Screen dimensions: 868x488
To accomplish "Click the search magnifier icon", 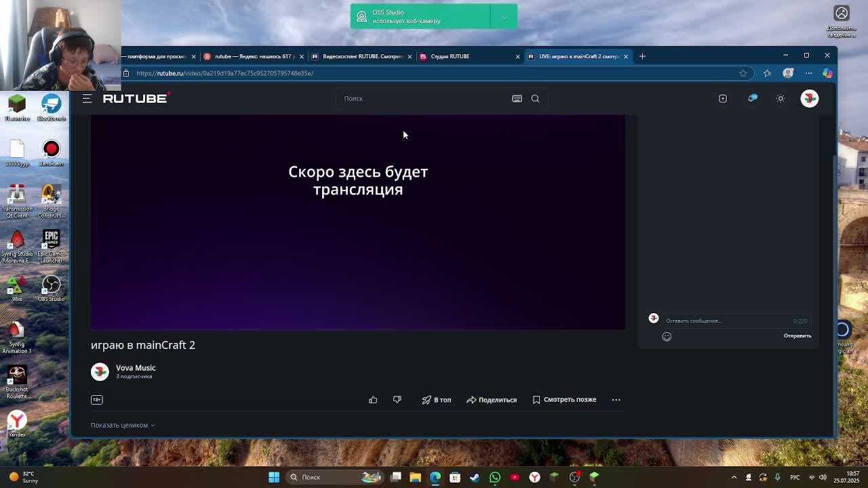I will click(535, 98).
